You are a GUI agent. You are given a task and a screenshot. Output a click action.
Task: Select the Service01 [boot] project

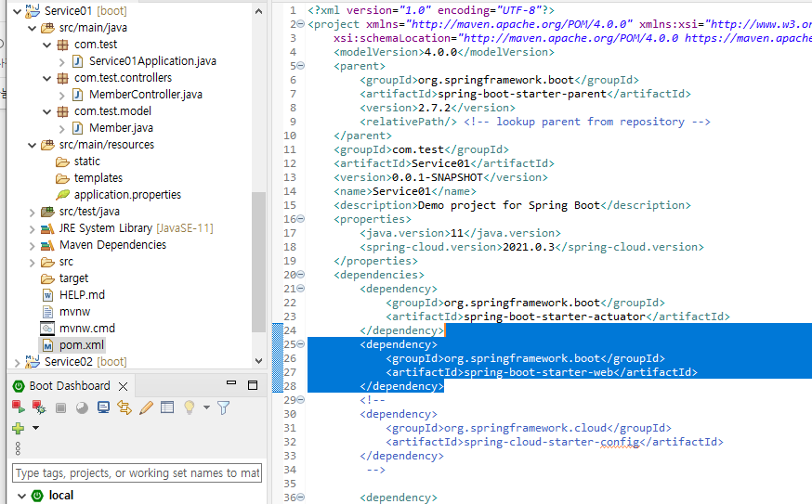85,11
